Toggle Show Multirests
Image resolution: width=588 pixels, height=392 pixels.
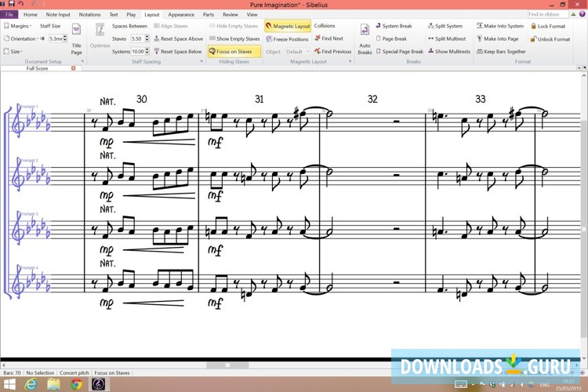[449, 52]
